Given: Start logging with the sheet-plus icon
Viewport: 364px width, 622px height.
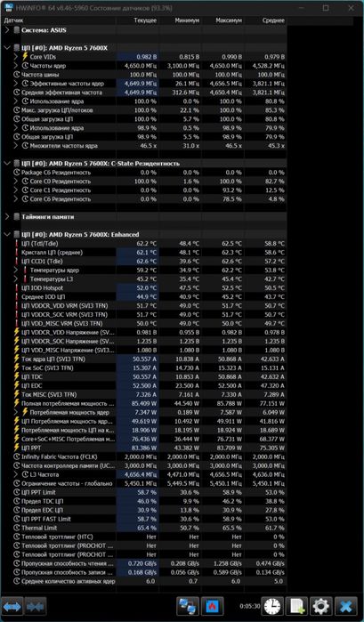Looking at the screenshot, I should [296, 607].
